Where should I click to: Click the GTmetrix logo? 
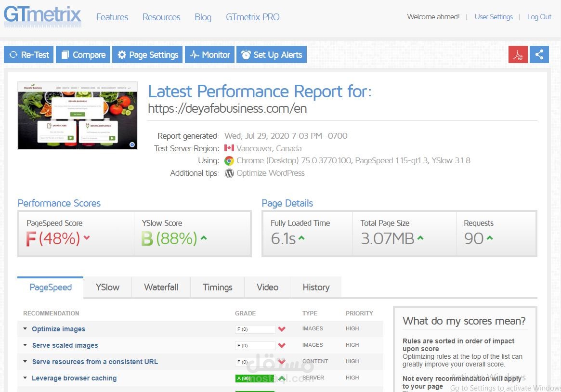click(x=42, y=16)
